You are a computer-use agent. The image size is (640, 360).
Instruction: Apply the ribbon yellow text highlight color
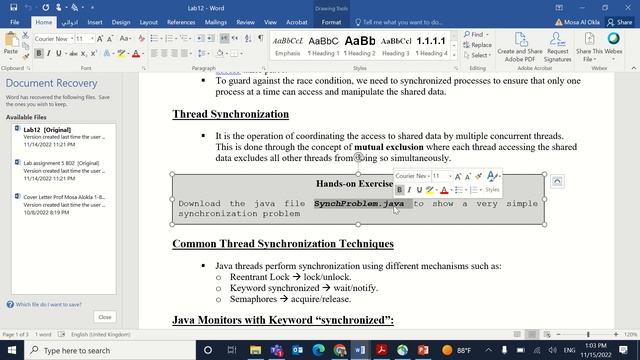point(121,53)
